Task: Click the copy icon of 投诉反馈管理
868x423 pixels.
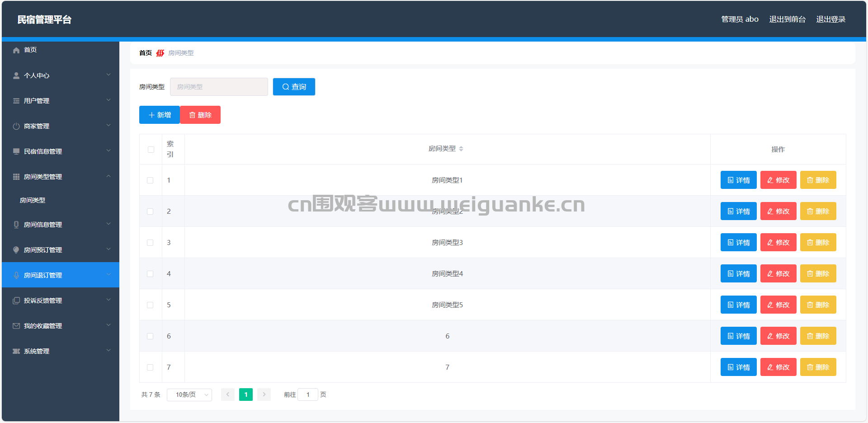Action: [16, 301]
